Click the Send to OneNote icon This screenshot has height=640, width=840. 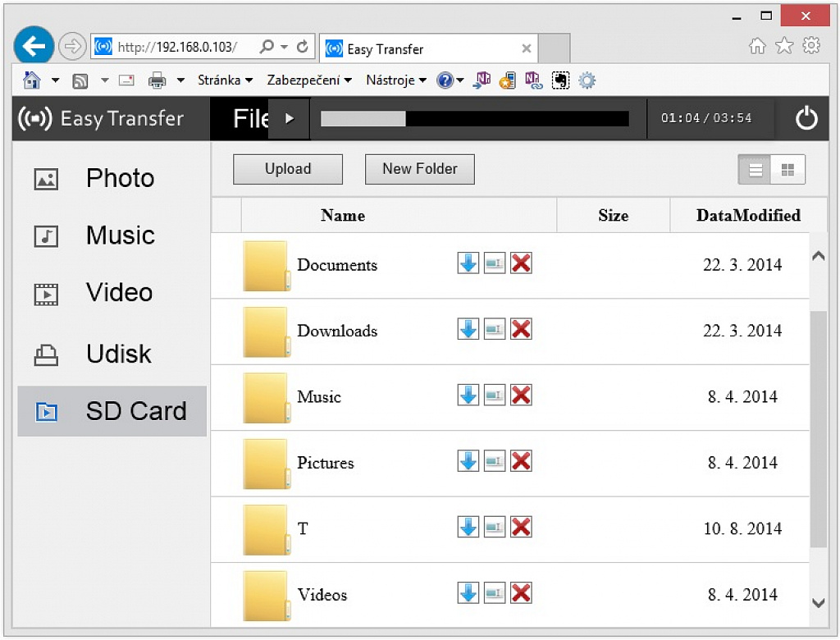pos(482,80)
